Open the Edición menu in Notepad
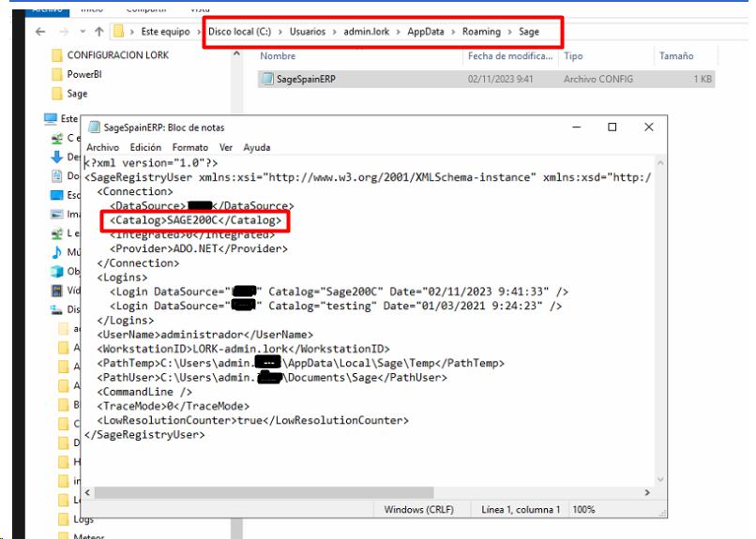The image size is (756, 539). 145,147
